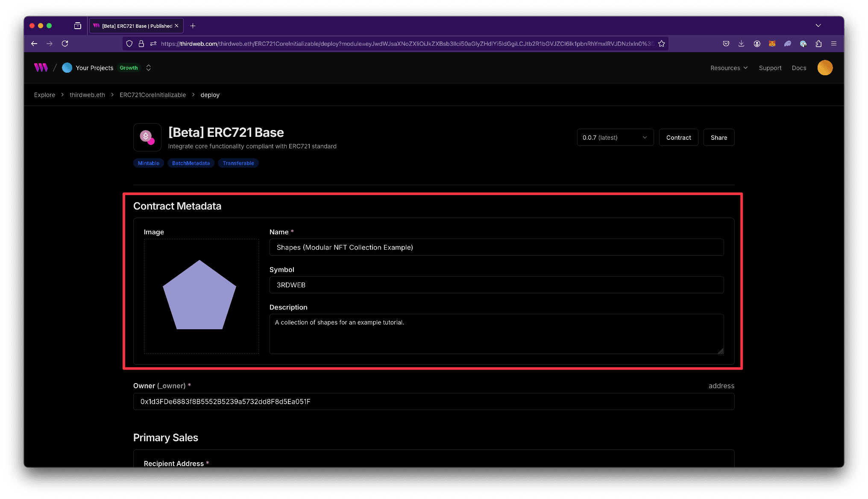Image resolution: width=868 pixels, height=499 pixels.
Task: Click the Pocket save icon
Action: (x=726, y=43)
